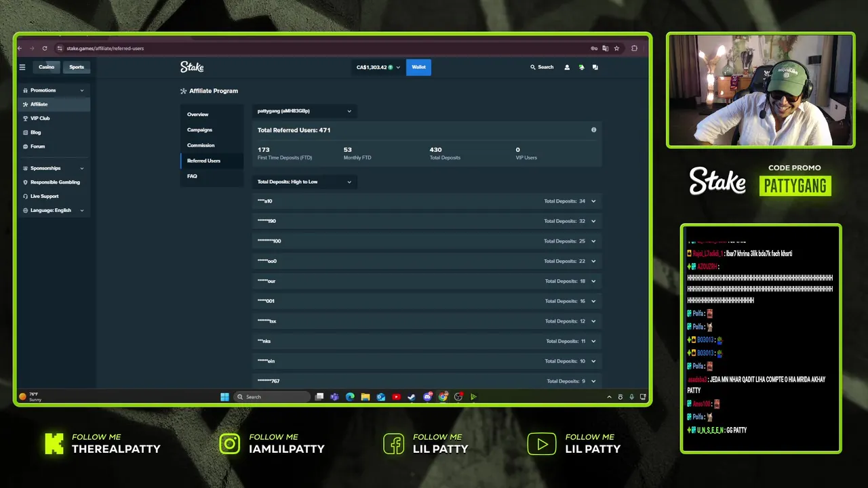Open Live Support in sidebar
868x488 pixels.
point(54,196)
